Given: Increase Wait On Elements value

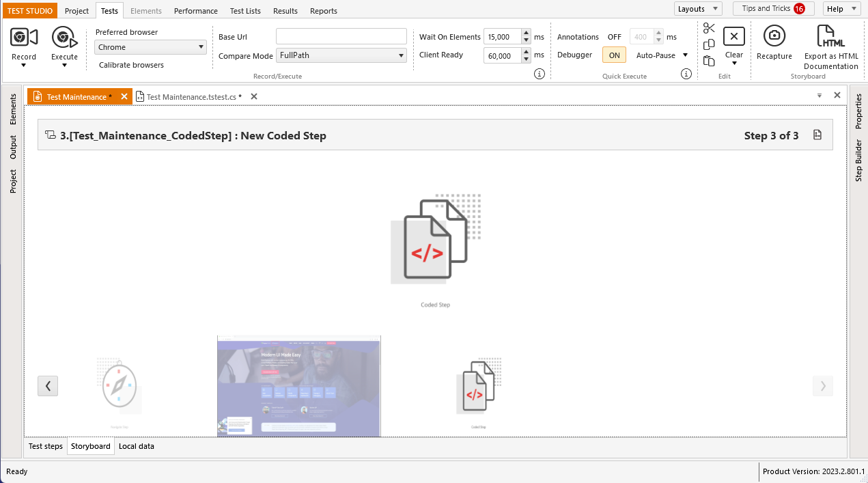Looking at the screenshot, I should click(525, 33).
